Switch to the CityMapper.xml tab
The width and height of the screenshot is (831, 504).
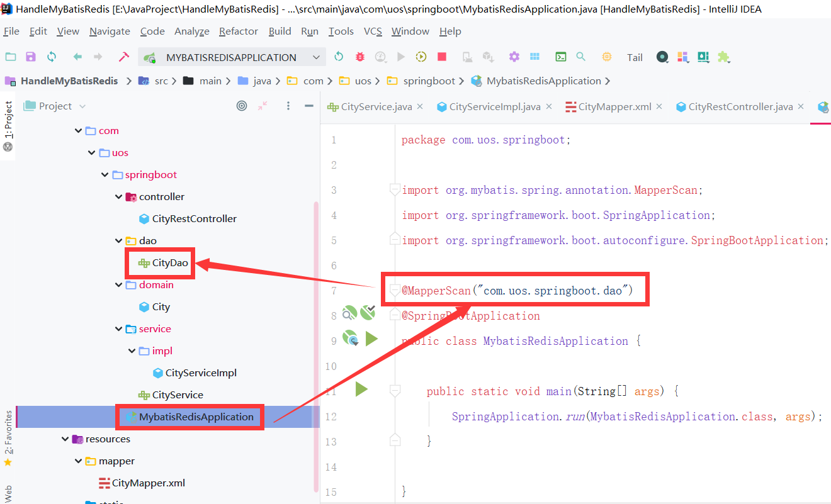tap(614, 106)
